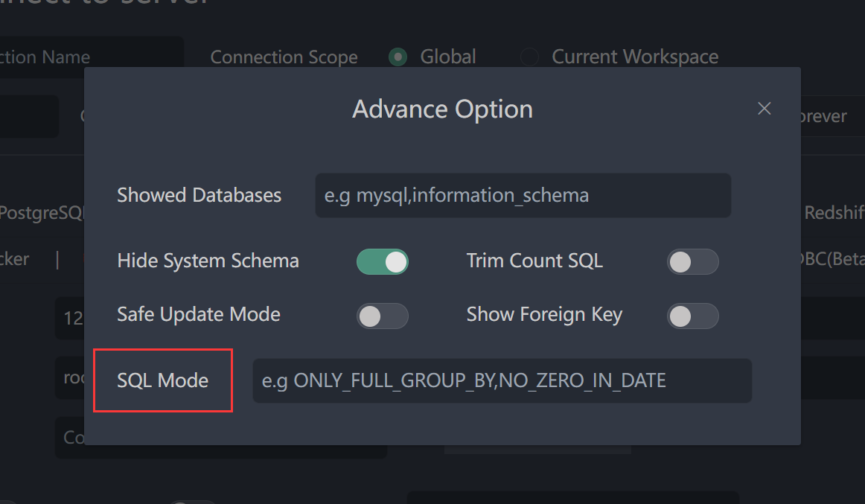Disable the Hide System Schema toggle
The width and height of the screenshot is (865, 504).
pos(383,261)
